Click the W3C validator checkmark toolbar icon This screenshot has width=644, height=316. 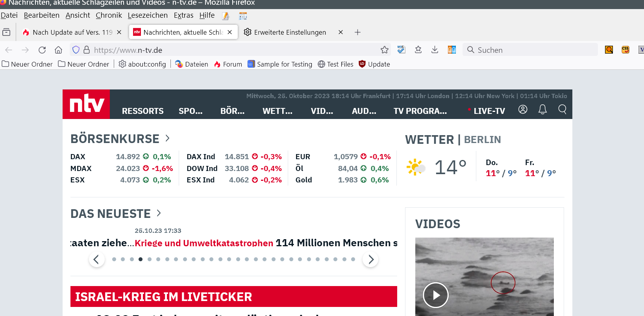(402, 50)
